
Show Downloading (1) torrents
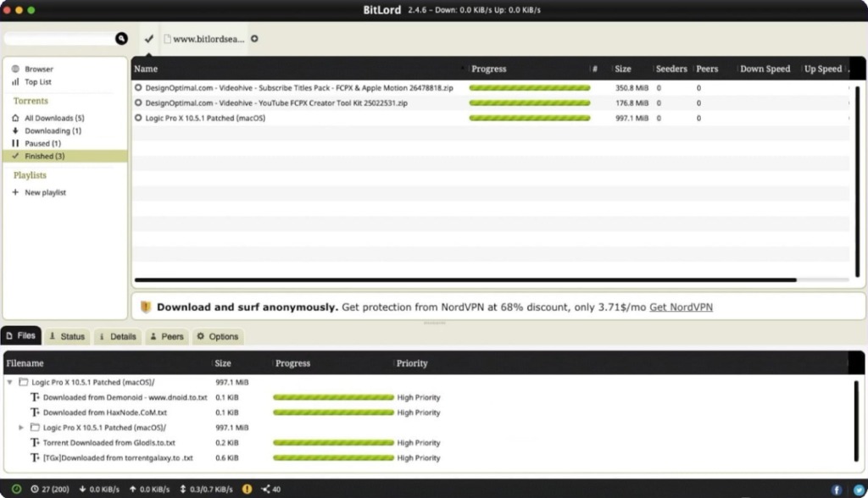click(53, 130)
